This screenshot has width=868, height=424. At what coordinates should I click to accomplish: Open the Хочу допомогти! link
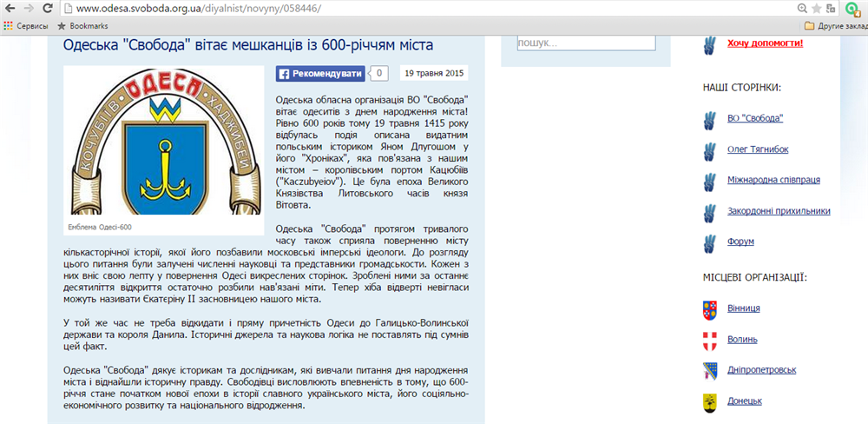(x=765, y=43)
